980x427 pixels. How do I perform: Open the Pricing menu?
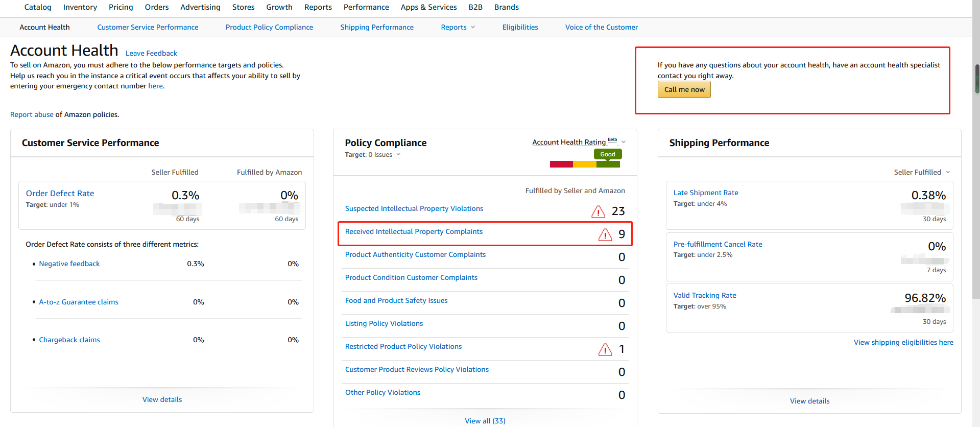[x=121, y=7]
